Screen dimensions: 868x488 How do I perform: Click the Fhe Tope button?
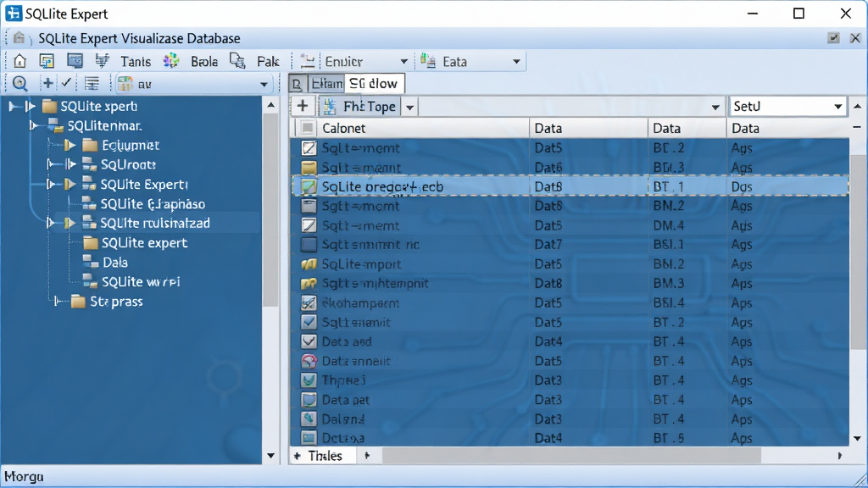(x=359, y=106)
